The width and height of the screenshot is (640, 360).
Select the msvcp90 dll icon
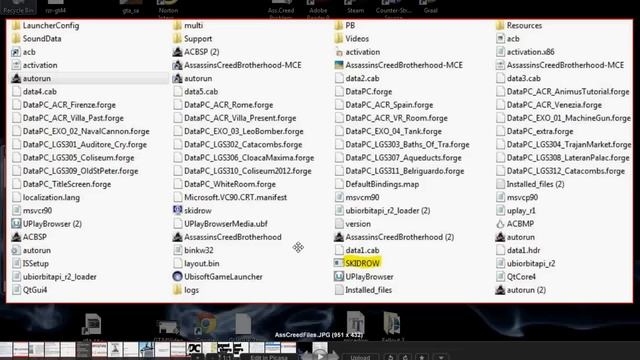(500, 198)
